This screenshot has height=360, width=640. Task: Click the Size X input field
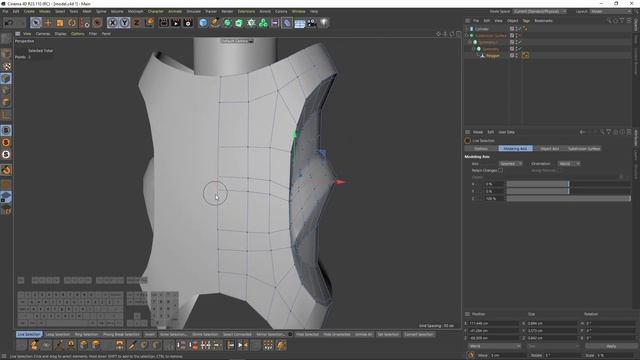click(551, 323)
